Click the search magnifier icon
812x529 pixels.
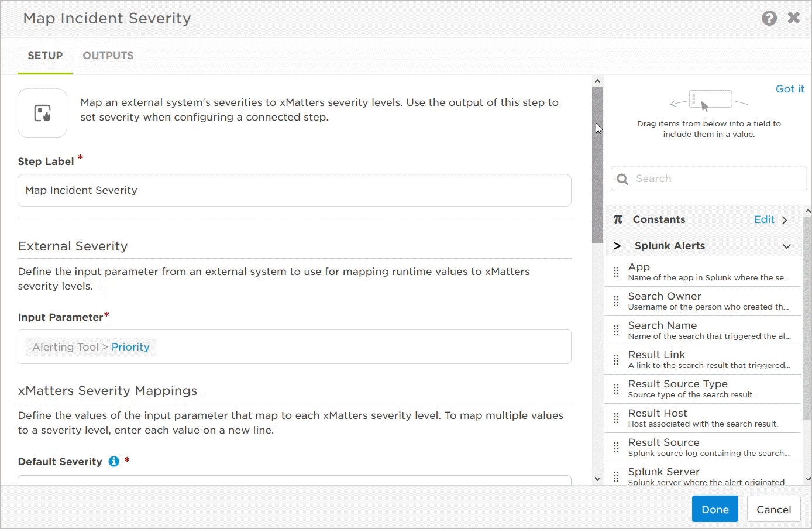(622, 179)
